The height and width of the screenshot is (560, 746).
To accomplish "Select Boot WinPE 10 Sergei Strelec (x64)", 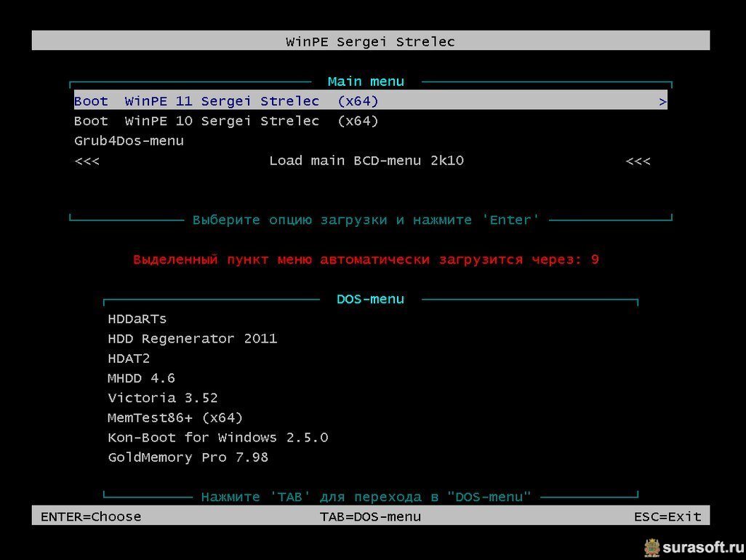I will point(226,121).
